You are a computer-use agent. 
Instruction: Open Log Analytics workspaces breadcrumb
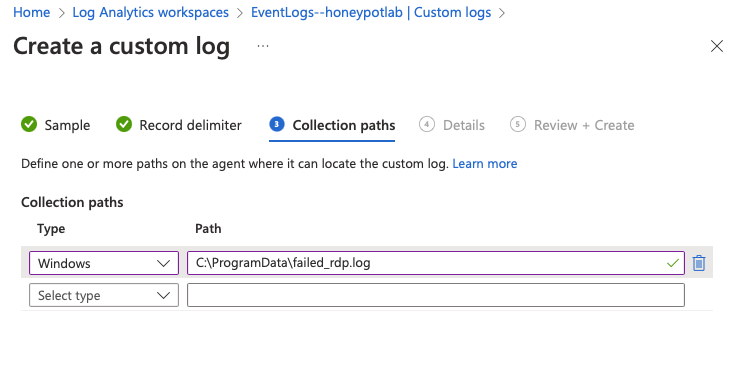(x=150, y=12)
